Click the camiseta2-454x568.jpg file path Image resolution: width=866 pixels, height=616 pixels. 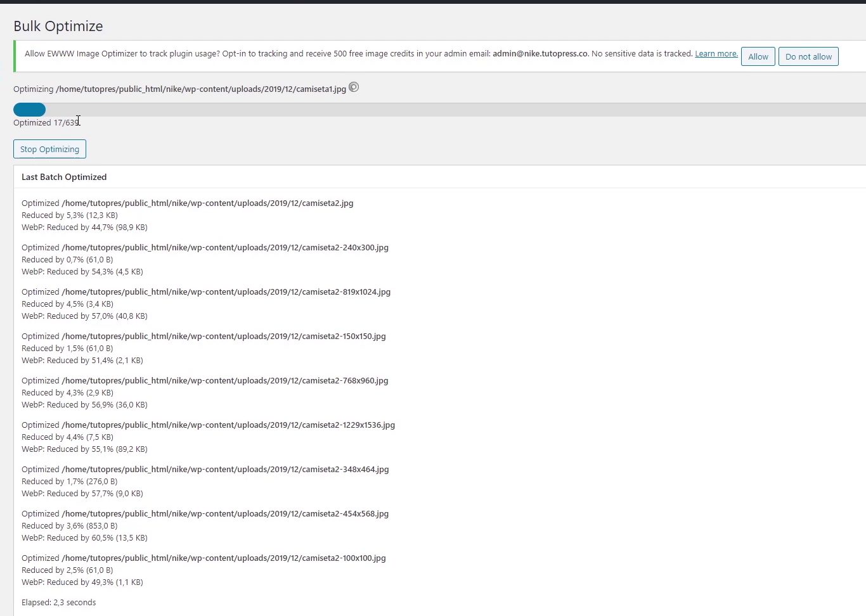coord(225,514)
